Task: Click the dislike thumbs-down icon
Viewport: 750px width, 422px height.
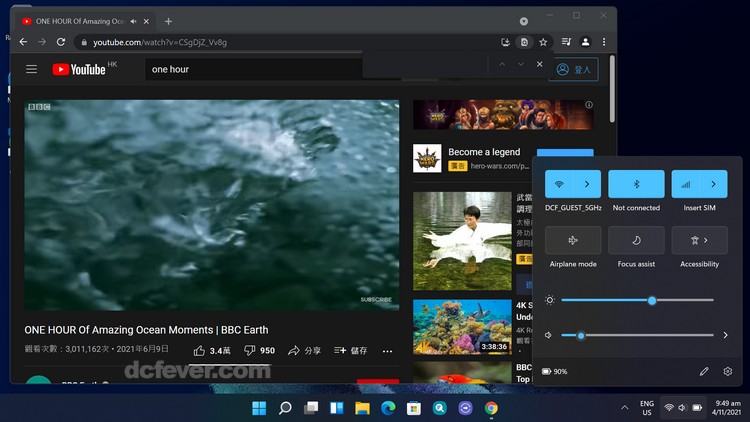Action: pos(249,351)
